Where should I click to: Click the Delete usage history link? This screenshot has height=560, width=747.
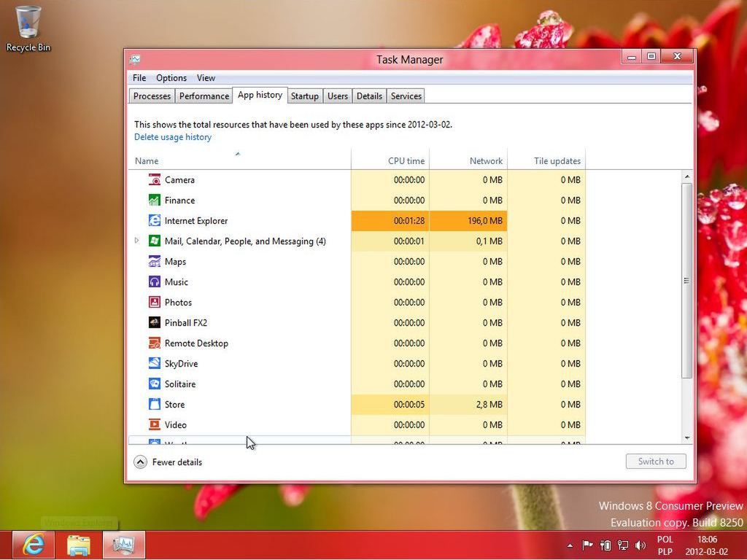173,137
